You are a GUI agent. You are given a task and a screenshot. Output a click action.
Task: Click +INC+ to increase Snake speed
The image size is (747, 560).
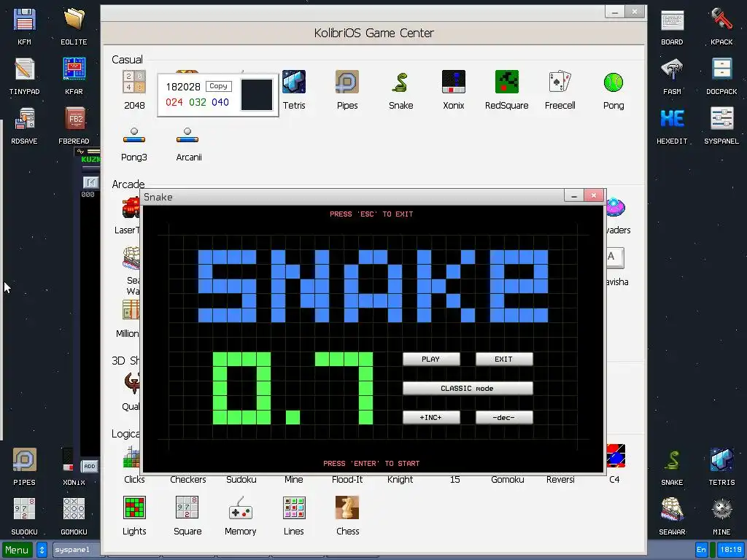click(x=431, y=417)
